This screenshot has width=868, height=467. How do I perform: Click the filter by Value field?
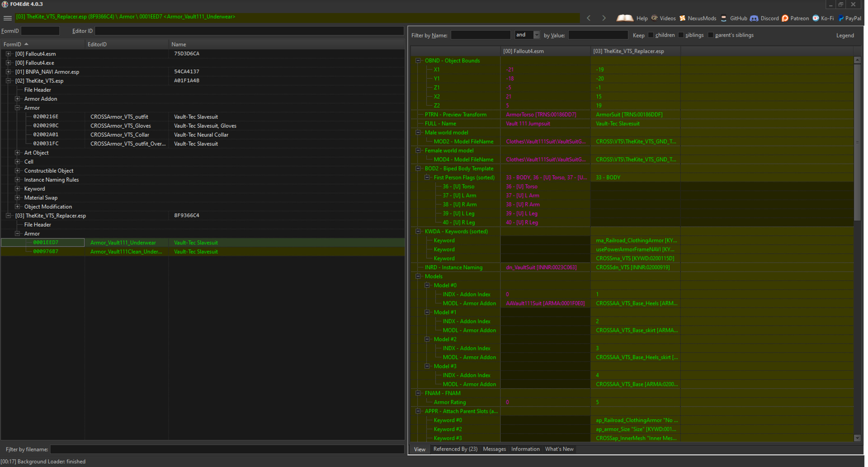(x=598, y=35)
